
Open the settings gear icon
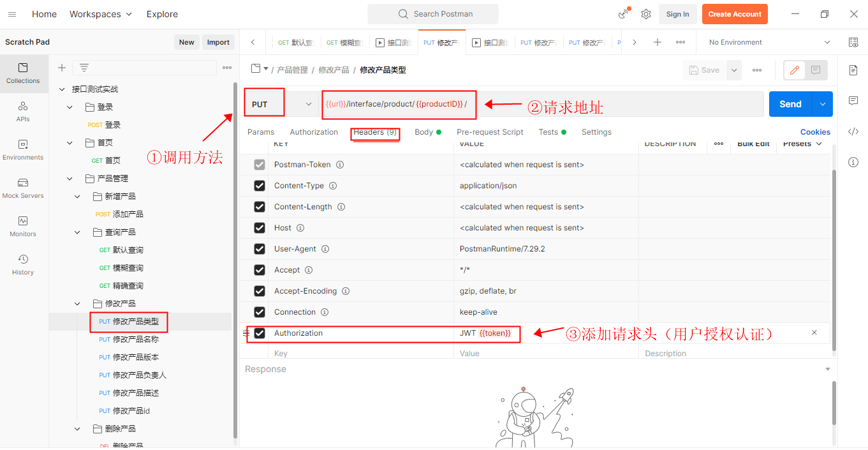(x=646, y=14)
